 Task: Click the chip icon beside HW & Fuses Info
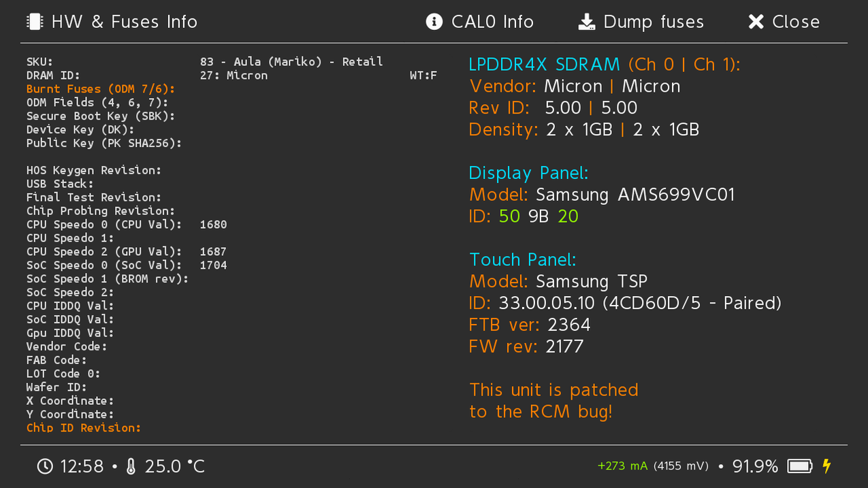34,21
